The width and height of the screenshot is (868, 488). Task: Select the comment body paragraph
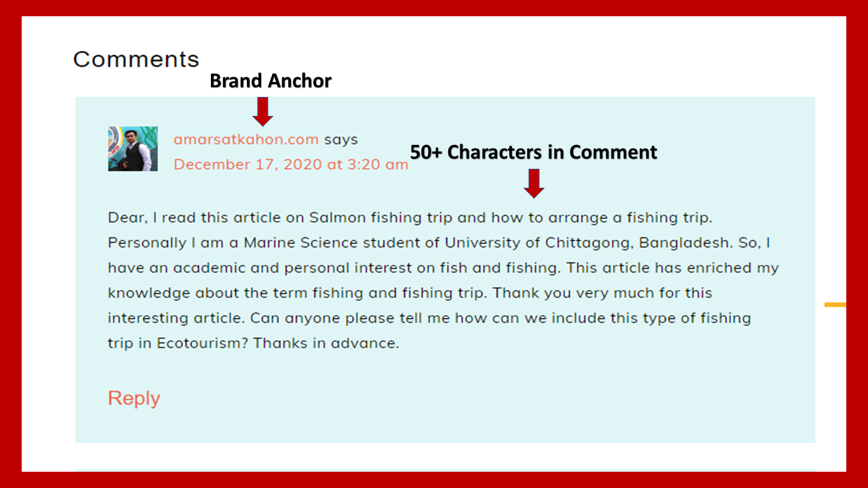coord(441,280)
